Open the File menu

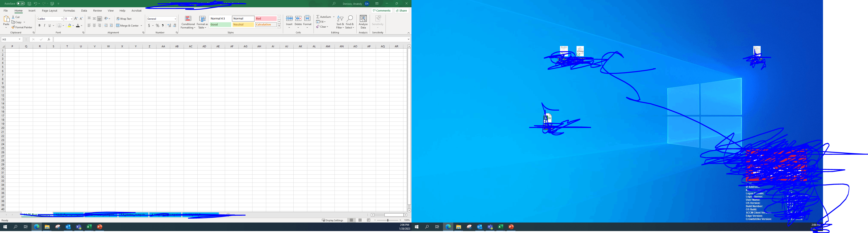[6, 11]
